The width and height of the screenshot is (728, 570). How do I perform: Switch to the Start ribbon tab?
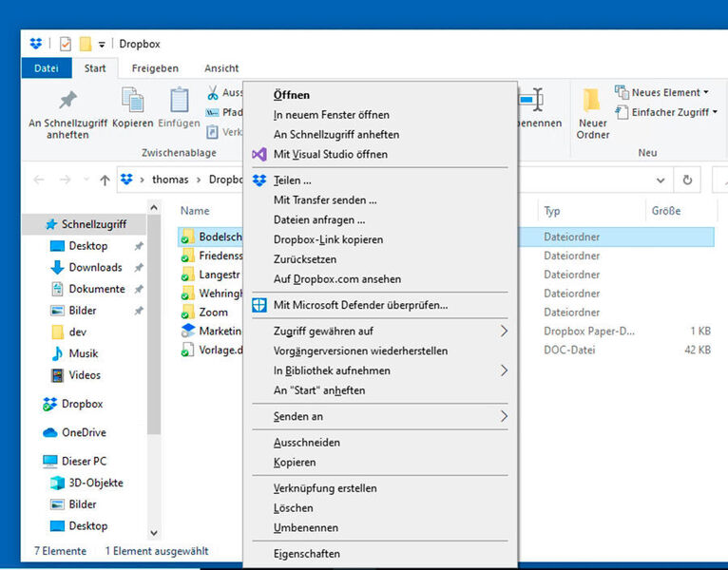[95, 68]
